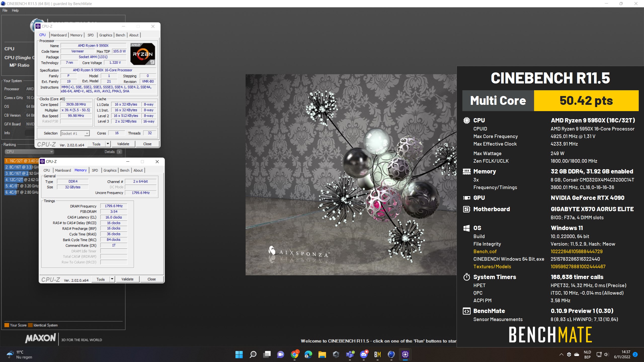Open Discord from the taskbar
The height and width of the screenshot is (362, 644).
[x=364, y=354]
